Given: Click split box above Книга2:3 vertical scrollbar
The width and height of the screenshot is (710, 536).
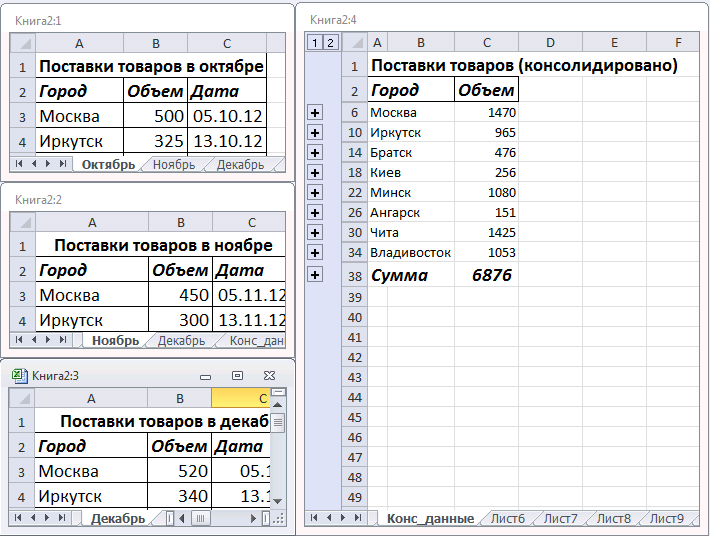Looking at the screenshot, I should [278, 392].
